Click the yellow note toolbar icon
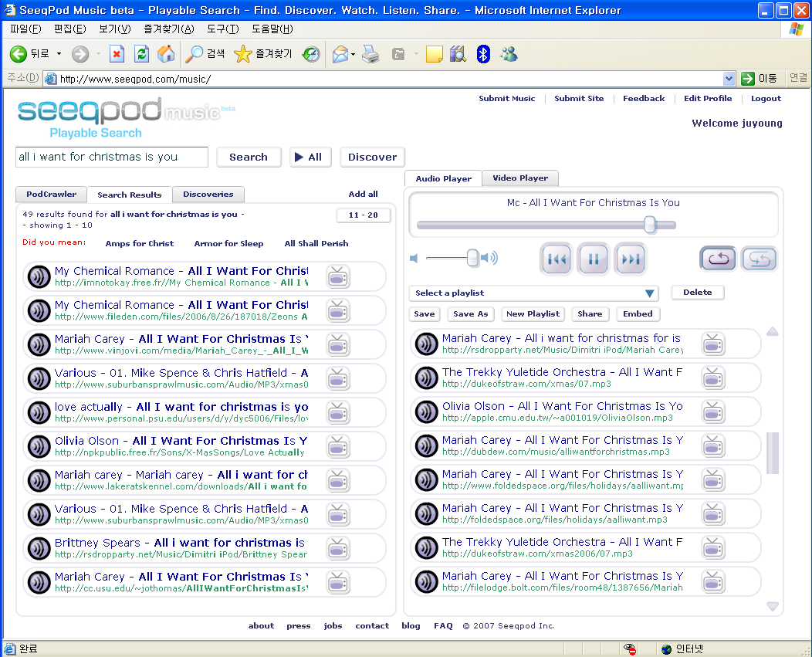The height and width of the screenshot is (657, 812). point(434,54)
